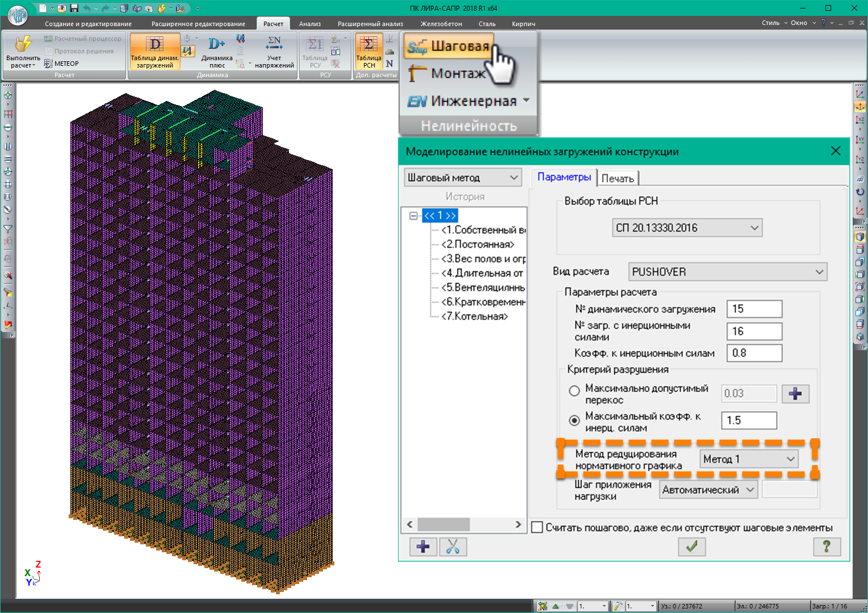The height and width of the screenshot is (613, 868).
Task: Click the № динамического загружения field
Action: [x=754, y=309]
